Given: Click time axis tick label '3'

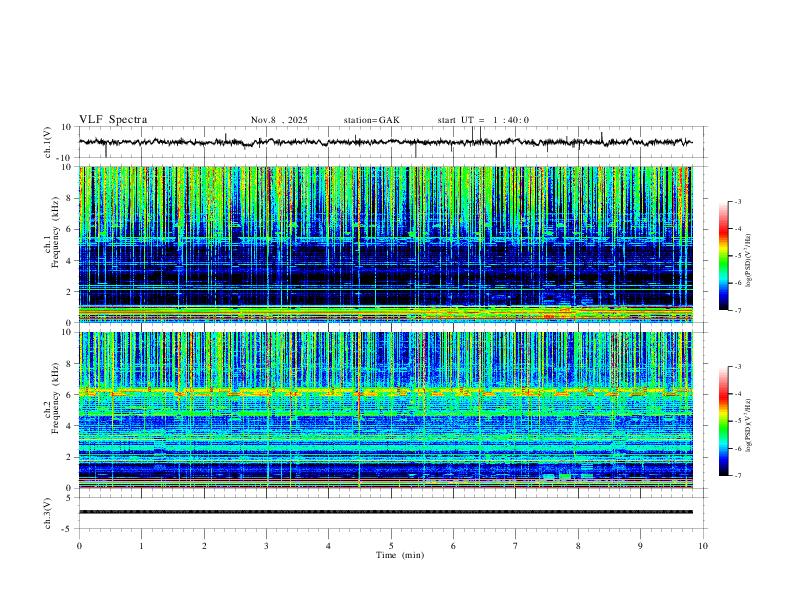Looking at the screenshot, I should click(x=266, y=546).
